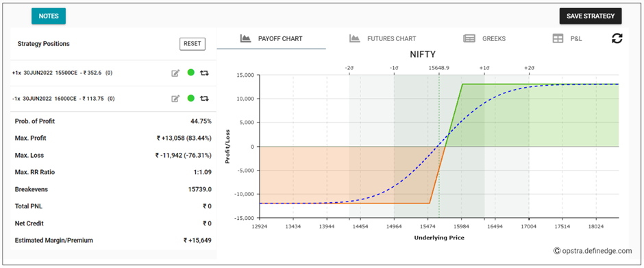Click the Greeks table icon
Image resolution: width=644 pixels, height=268 pixels.
pos(469,38)
